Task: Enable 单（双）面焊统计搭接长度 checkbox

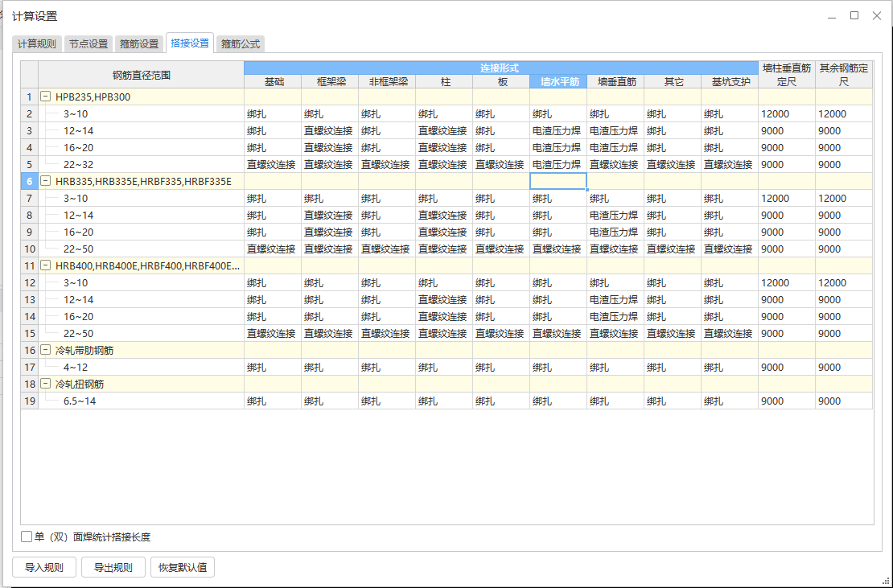Action: [x=27, y=537]
